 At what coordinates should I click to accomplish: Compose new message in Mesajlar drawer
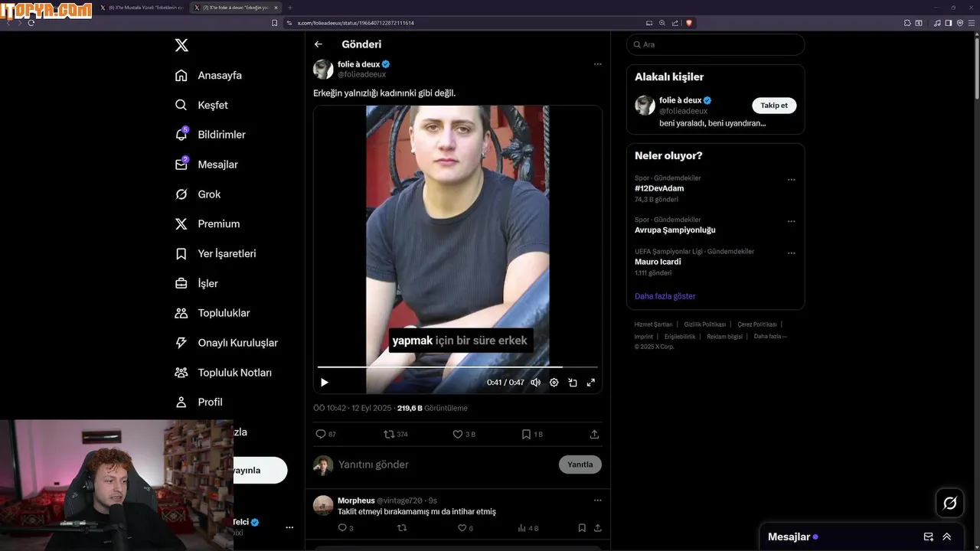click(x=929, y=537)
